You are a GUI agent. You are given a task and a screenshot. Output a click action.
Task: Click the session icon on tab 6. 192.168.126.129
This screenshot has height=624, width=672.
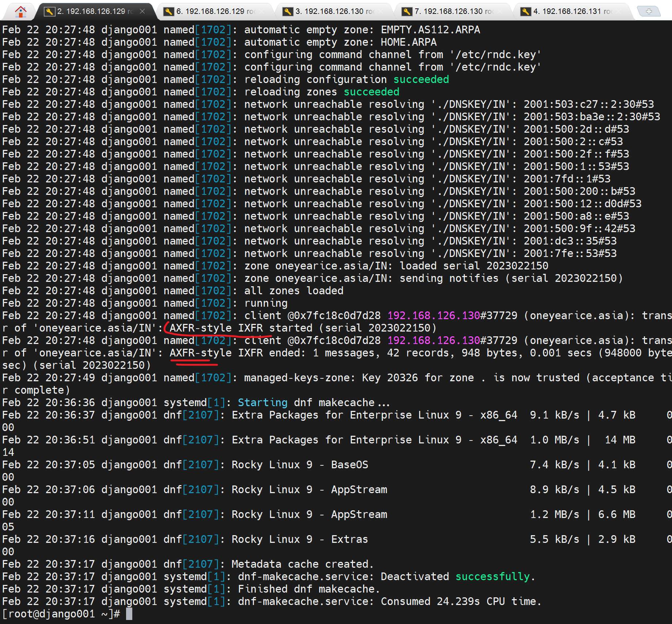(x=168, y=12)
